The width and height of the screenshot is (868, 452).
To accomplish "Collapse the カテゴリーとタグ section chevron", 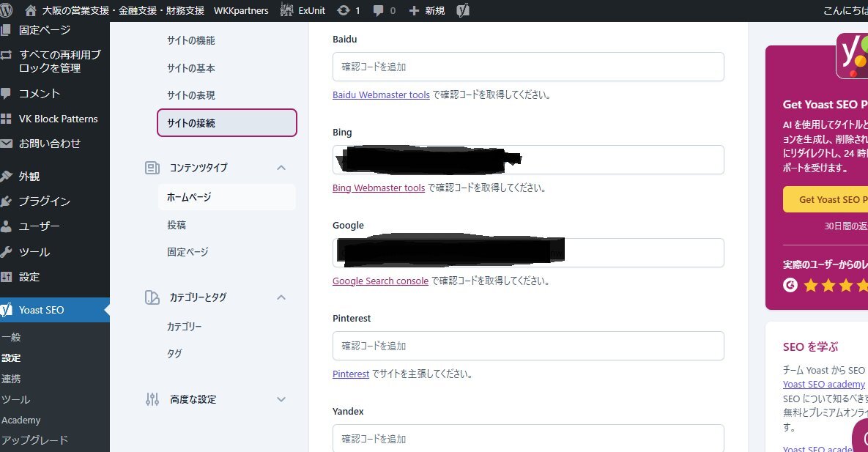I will pyautogui.click(x=281, y=297).
